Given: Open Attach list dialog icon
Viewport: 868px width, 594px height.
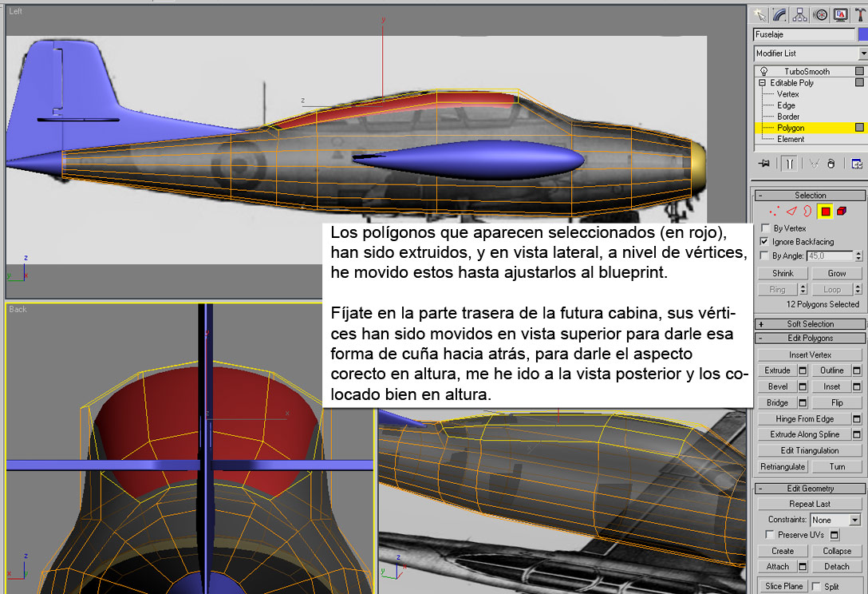Looking at the screenshot, I should (803, 566).
